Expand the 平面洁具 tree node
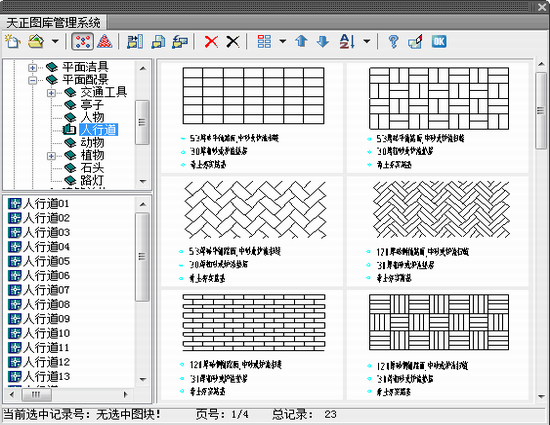This screenshot has width=550, height=425. [x=32, y=67]
